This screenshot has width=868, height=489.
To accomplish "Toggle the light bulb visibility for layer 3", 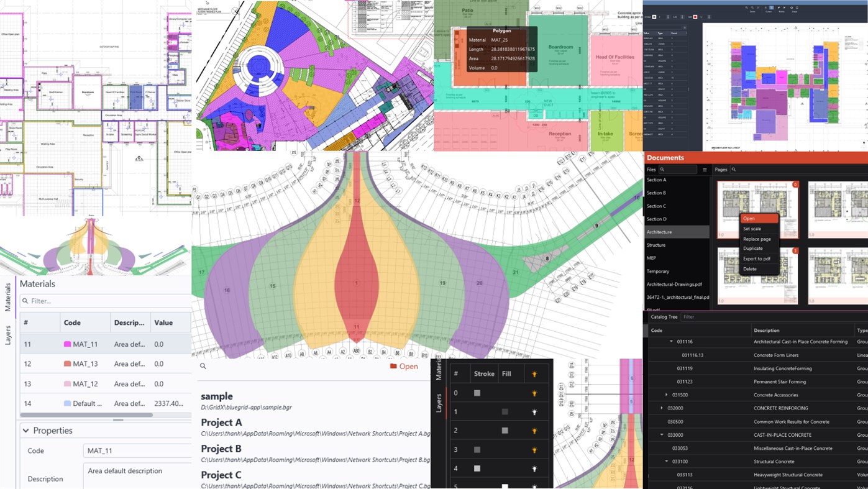I will click(x=534, y=450).
